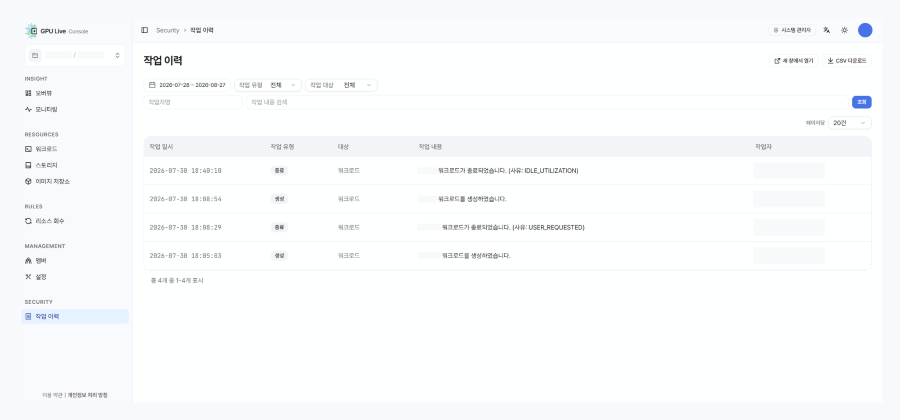
Task: Open the date range 2026-07-28 ~ 2026-08-27 picker
Action: click(x=187, y=85)
